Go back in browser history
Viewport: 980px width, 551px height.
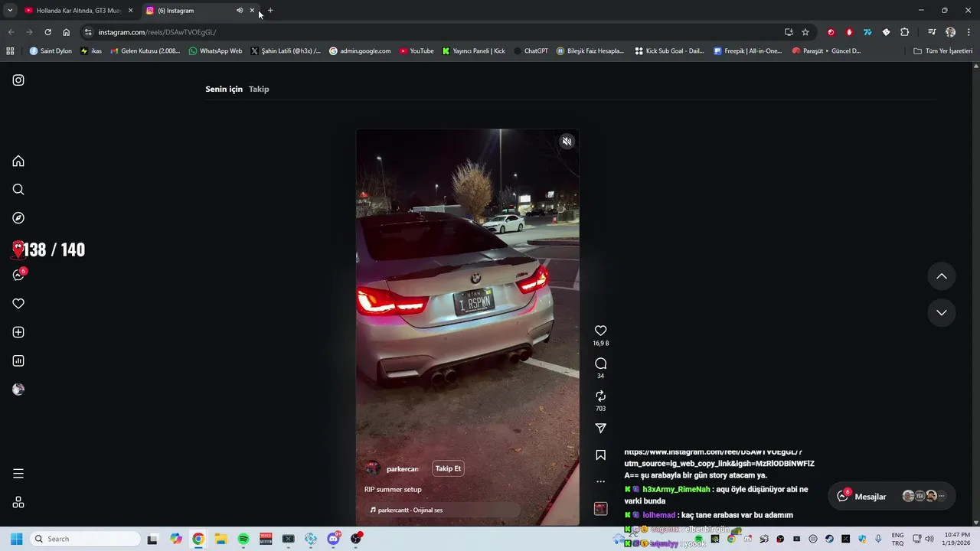11,32
